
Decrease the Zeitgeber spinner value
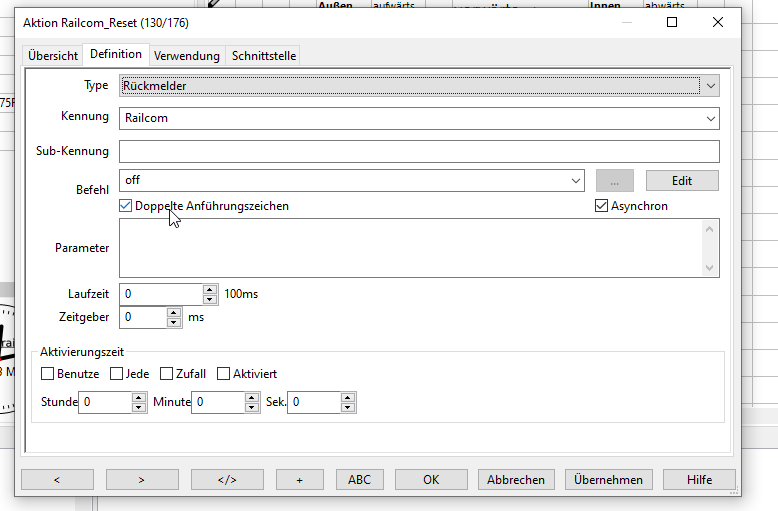(174, 322)
